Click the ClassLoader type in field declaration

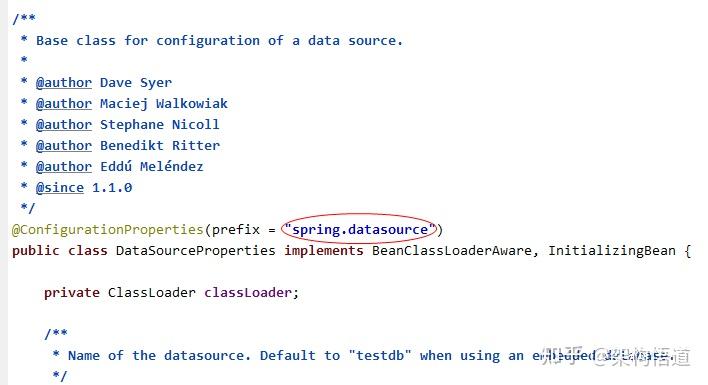point(152,292)
